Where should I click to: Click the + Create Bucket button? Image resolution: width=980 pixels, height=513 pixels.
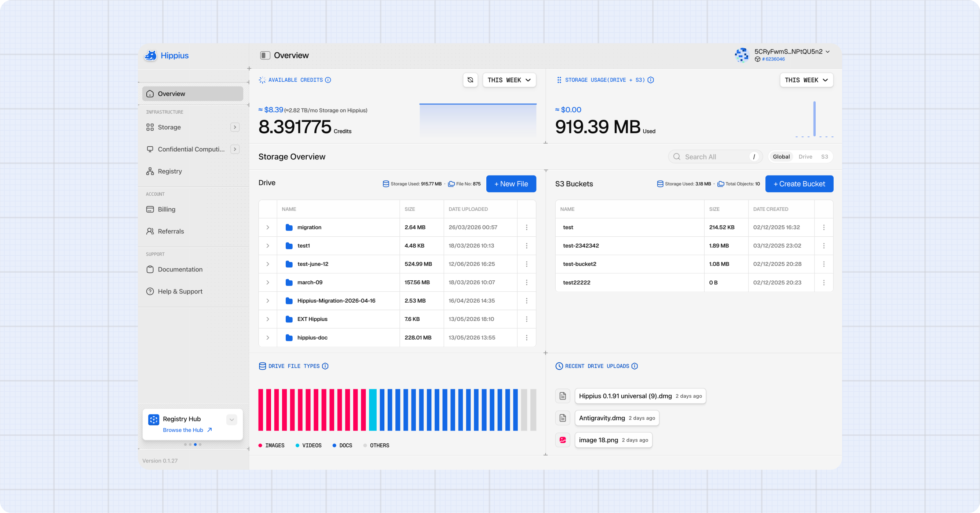tap(799, 184)
